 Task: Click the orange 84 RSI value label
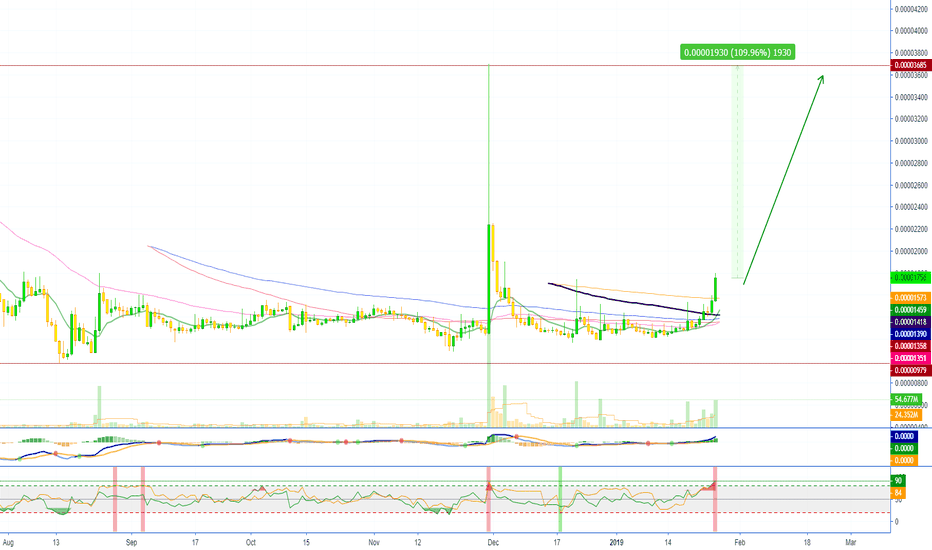(x=898, y=493)
